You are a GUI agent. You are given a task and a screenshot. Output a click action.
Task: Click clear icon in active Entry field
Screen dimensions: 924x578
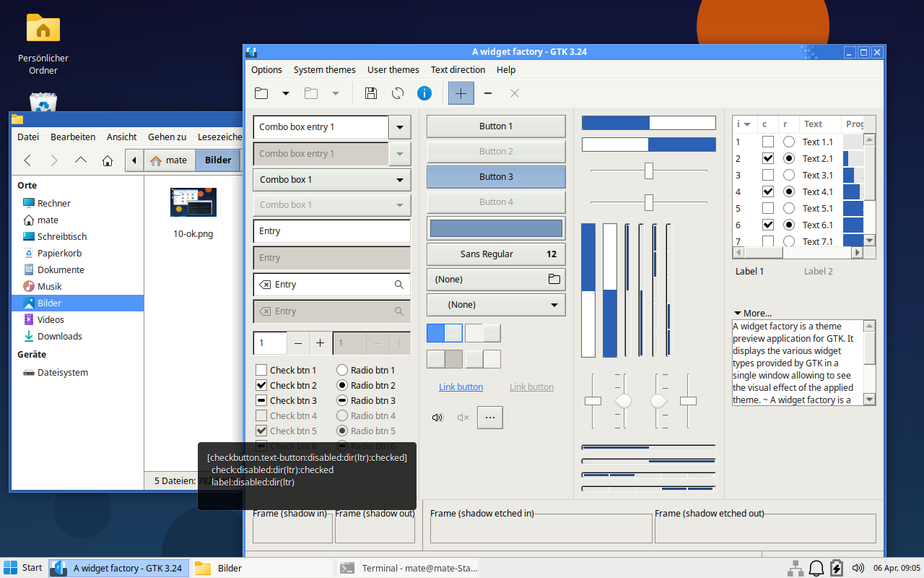point(265,285)
